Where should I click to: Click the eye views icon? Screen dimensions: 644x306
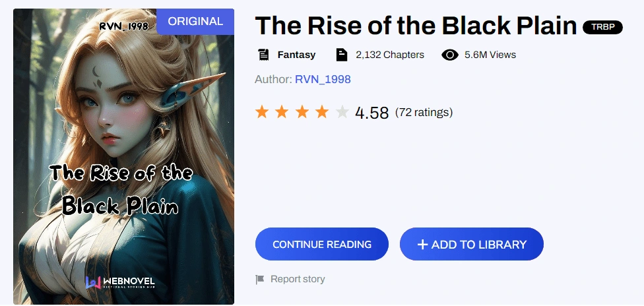point(450,55)
